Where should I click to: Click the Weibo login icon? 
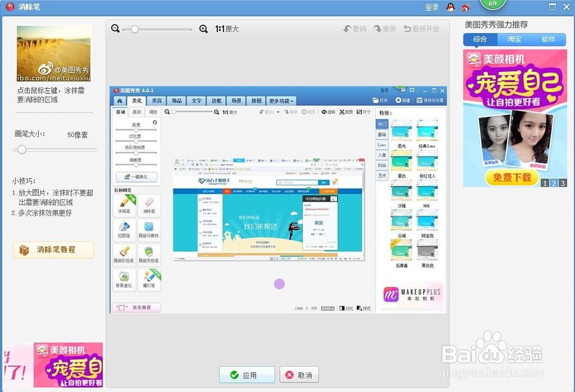point(465,7)
